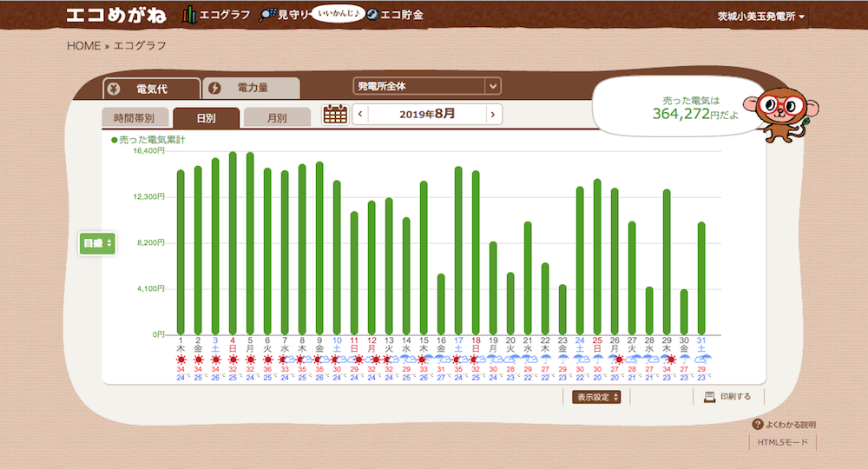This screenshot has width=868, height=469.
Task: Click the sunny weather icon for day 5
Action: click(x=250, y=360)
